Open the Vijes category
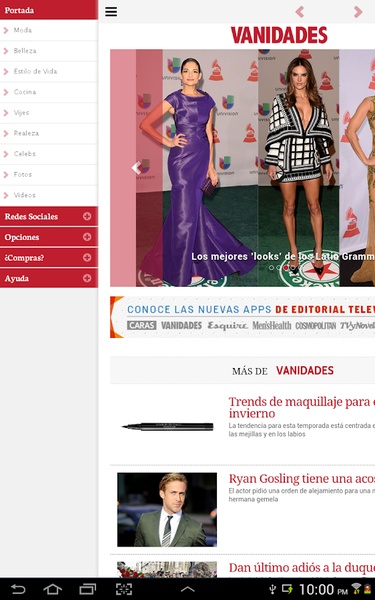 click(49, 113)
